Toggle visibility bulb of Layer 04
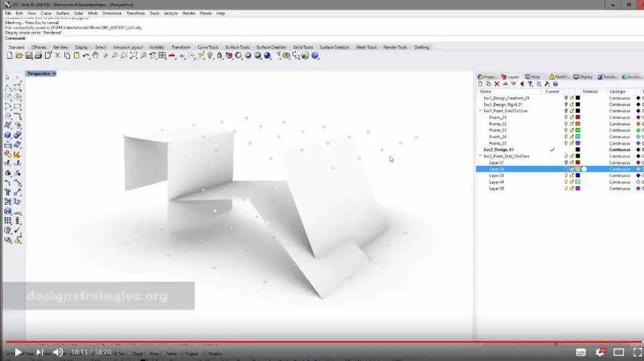Image resolution: width=644 pixels, height=361 pixels. coord(566,182)
